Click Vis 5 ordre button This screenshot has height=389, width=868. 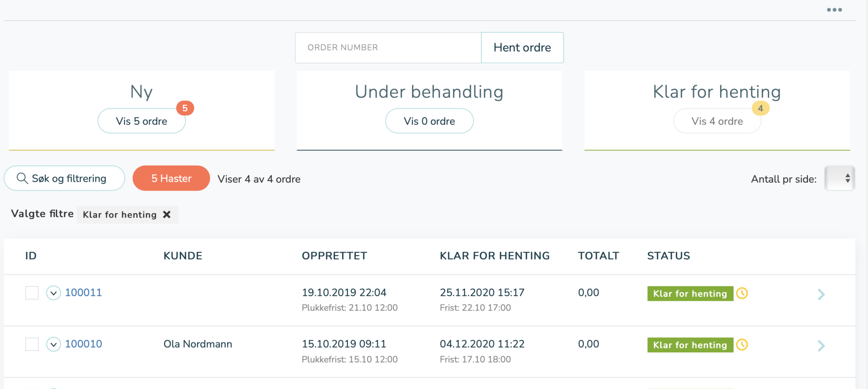pos(142,121)
